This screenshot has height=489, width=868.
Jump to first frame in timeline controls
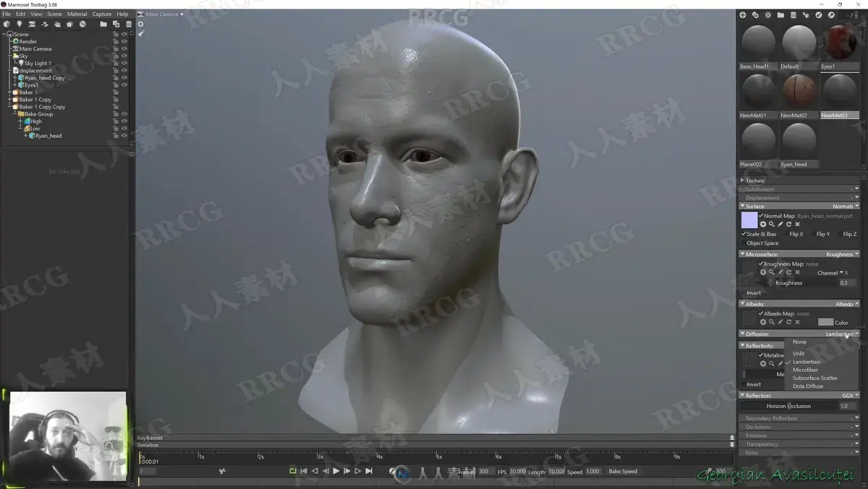304,471
